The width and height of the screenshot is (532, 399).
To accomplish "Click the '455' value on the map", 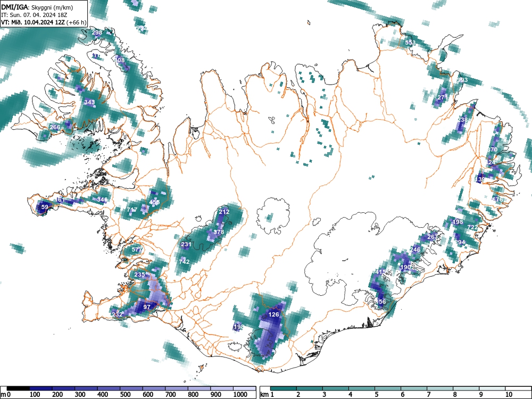I will coord(154,202).
